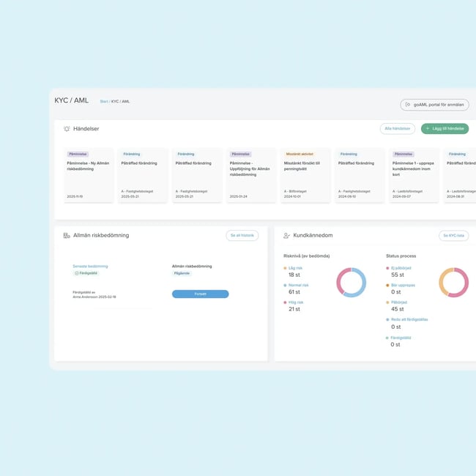
Task: Click the orange dot beside Låg risk
Action: click(285, 268)
